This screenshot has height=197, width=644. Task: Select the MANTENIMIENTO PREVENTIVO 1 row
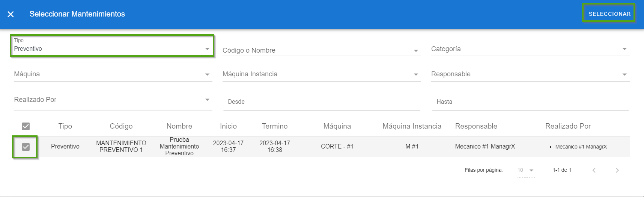[121, 146]
